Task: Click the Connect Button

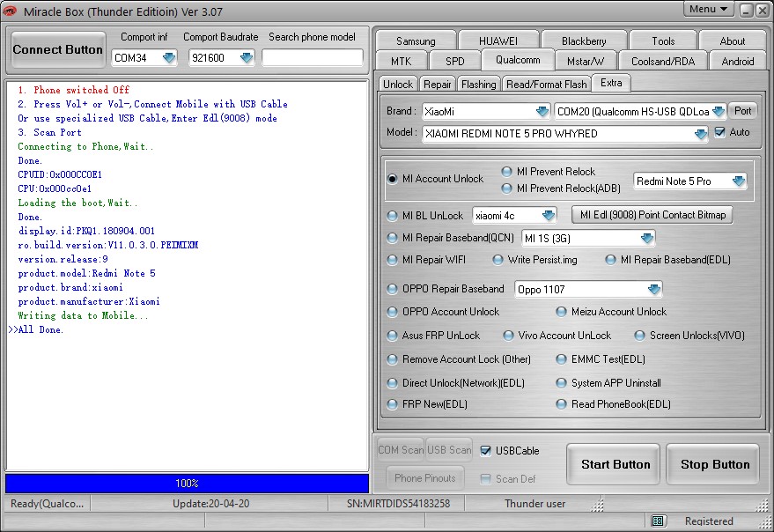Action: coord(58,49)
